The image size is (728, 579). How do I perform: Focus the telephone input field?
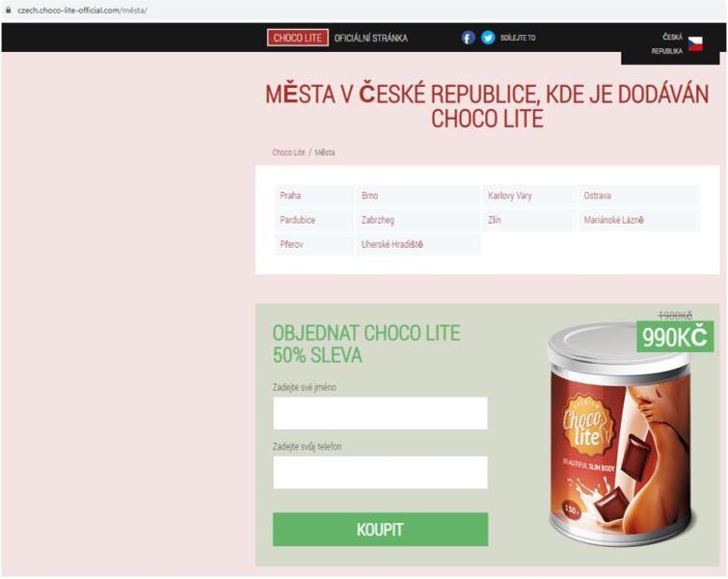[380, 473]
